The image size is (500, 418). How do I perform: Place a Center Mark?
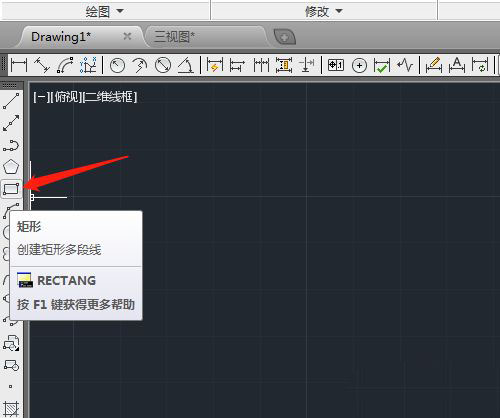[x=359, y=65]
